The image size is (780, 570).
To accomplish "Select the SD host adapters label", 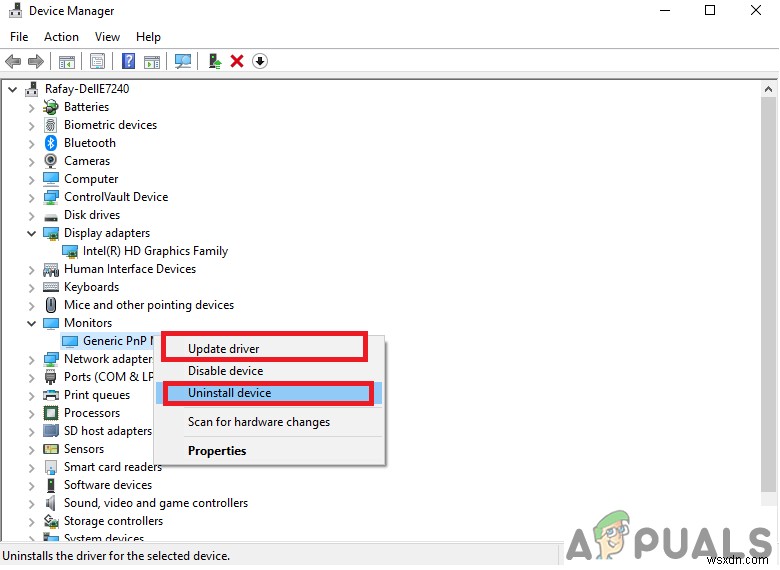I will [x=108, y=431].
